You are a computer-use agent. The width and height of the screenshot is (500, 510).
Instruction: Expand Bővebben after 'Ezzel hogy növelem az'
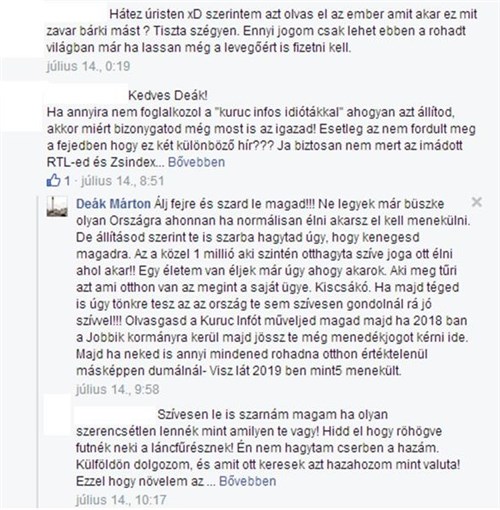click(247, 481)
